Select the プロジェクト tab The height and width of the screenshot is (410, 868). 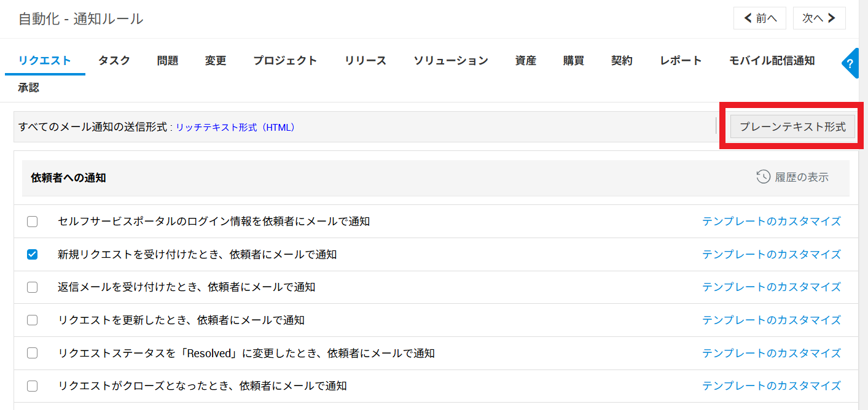[x=285, y=60]
